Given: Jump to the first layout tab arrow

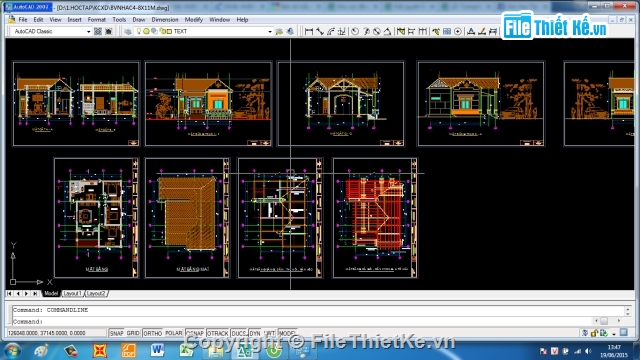Looking at the screenshot, I should 9,293.
